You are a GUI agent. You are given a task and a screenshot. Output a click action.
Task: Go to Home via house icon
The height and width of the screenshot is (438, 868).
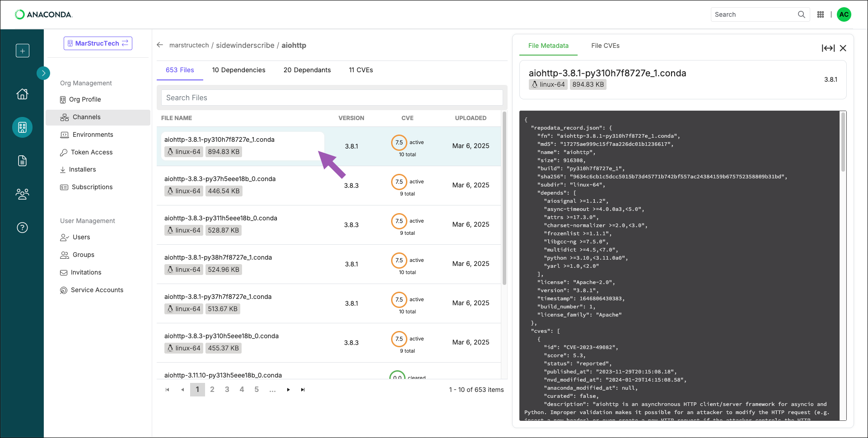[x=22, y=94]
